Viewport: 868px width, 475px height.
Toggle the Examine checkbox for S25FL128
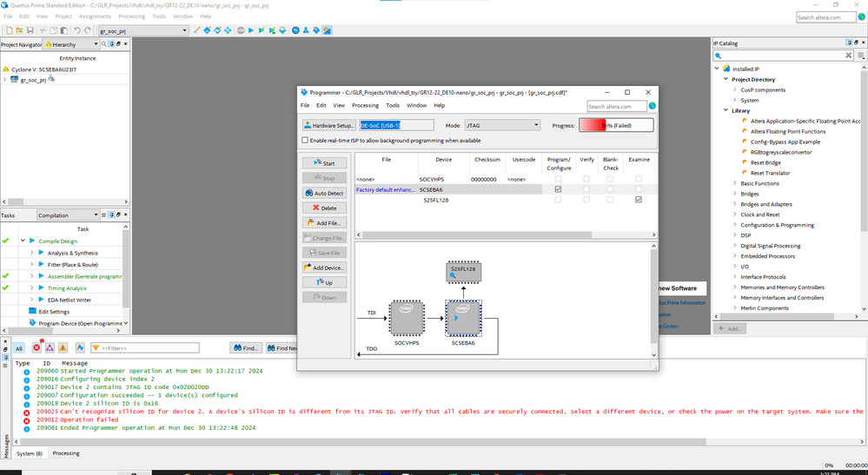639,200
